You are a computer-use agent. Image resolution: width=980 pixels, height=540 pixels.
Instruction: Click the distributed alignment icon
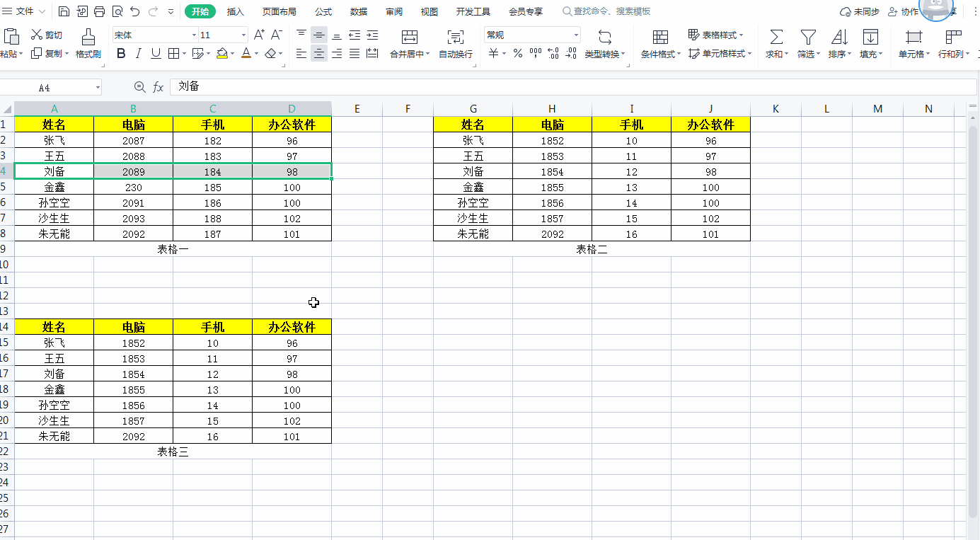point(372,53)
